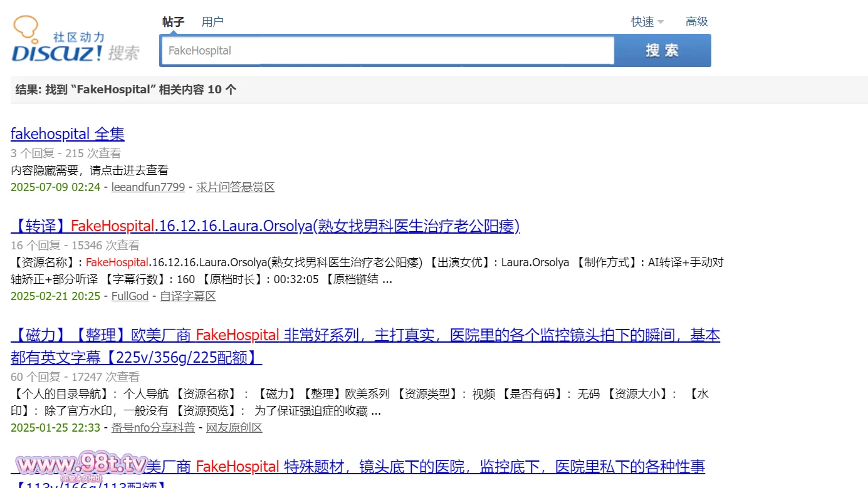Click the orange speech bubble logo icon
This screenshot has height=488, width=868.
(x=26, y=29)
